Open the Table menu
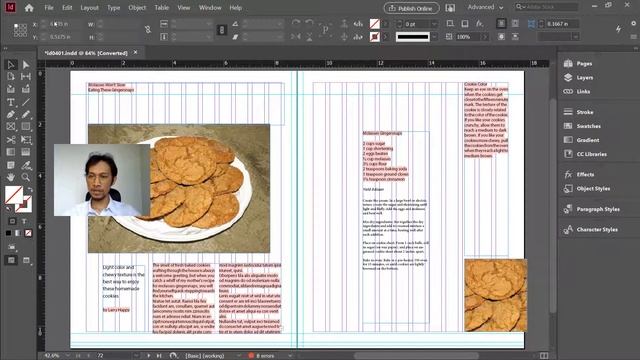640x360 pixels. click(161, 8)
